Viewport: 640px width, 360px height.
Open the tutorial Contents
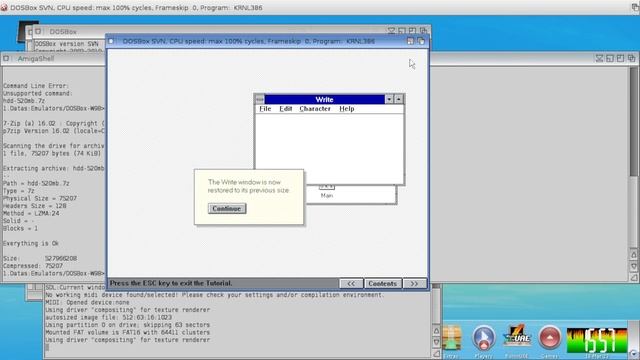pos(382,283)
